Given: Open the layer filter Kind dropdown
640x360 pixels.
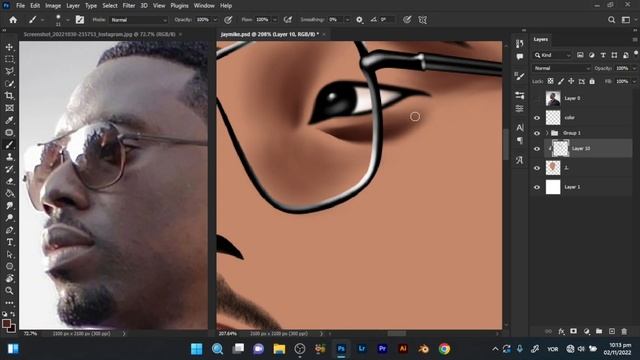Looking at the screenshot, I should [x=553, y=55].
